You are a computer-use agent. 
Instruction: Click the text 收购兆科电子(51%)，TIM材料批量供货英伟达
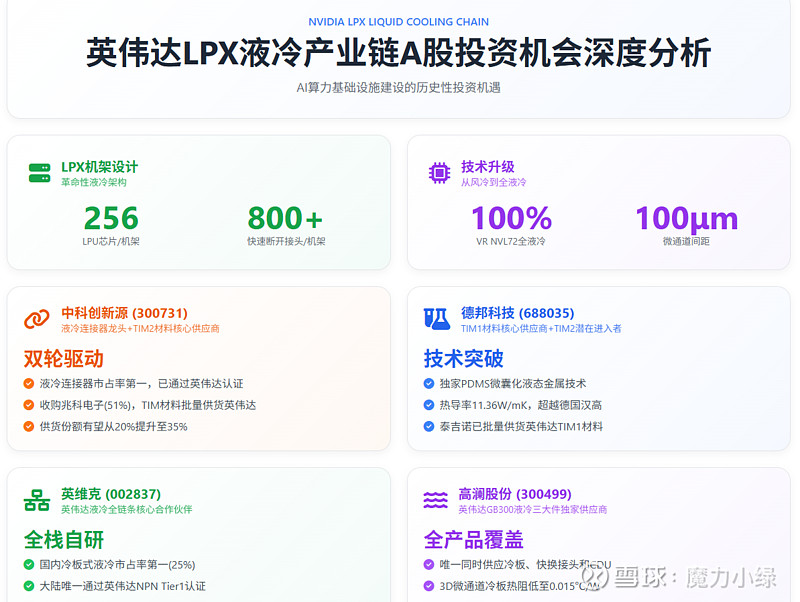[x=148, y=405]
